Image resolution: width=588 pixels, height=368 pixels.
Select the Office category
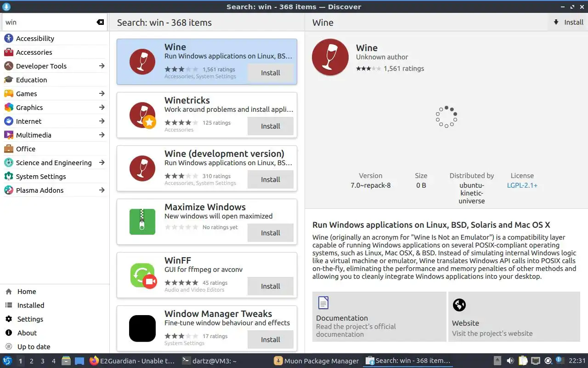55,149
